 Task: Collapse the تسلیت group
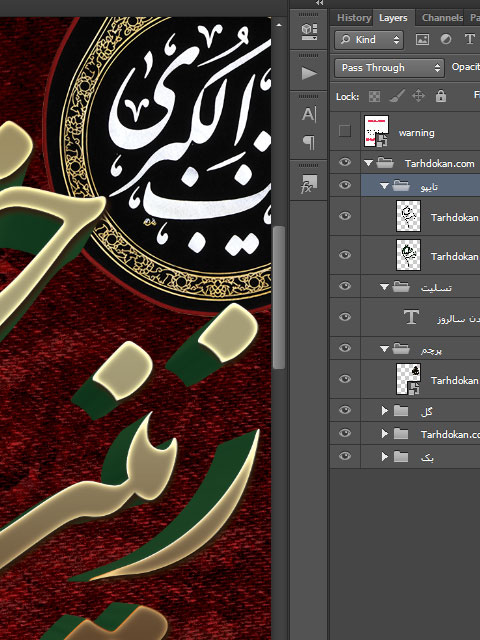click(x=384, y=287)
